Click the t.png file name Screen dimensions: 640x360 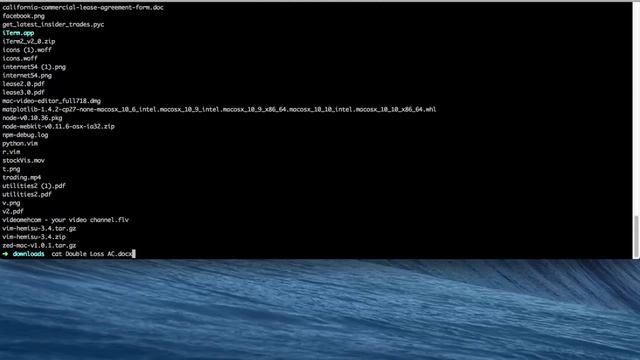click(x=11, y=169)
